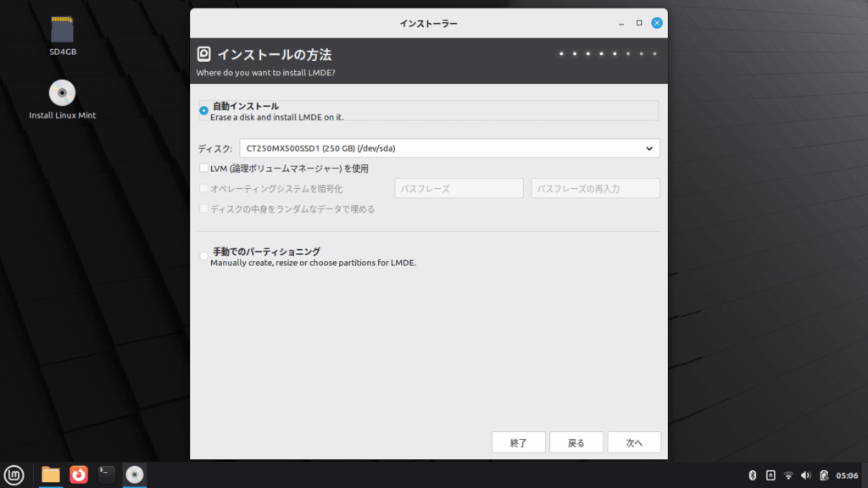
Task: Enable the LVM (論理ボリュームマネージャー) checkbox
Action: tap(203, 168)
